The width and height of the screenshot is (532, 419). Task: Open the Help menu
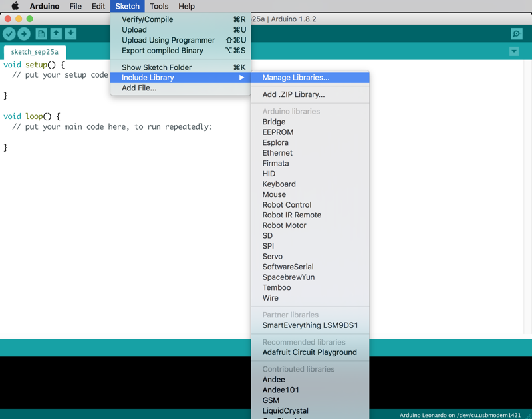187,6
